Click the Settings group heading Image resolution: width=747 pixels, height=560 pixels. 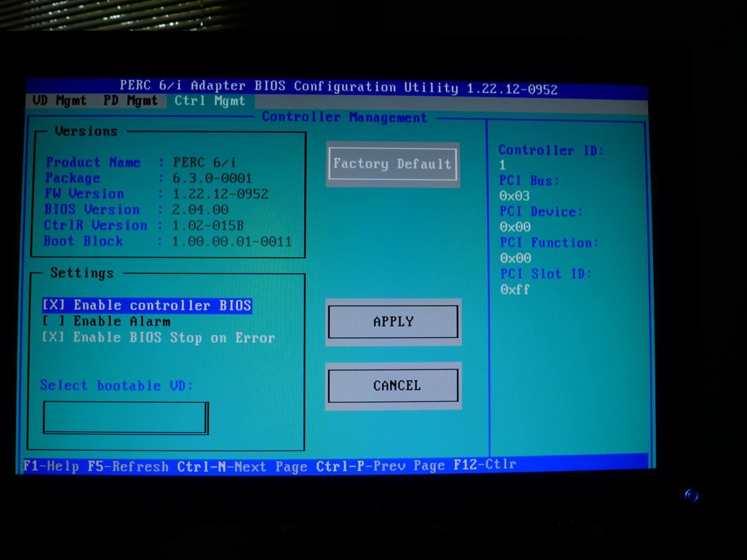pyautogui.click(x=82, y=273)
